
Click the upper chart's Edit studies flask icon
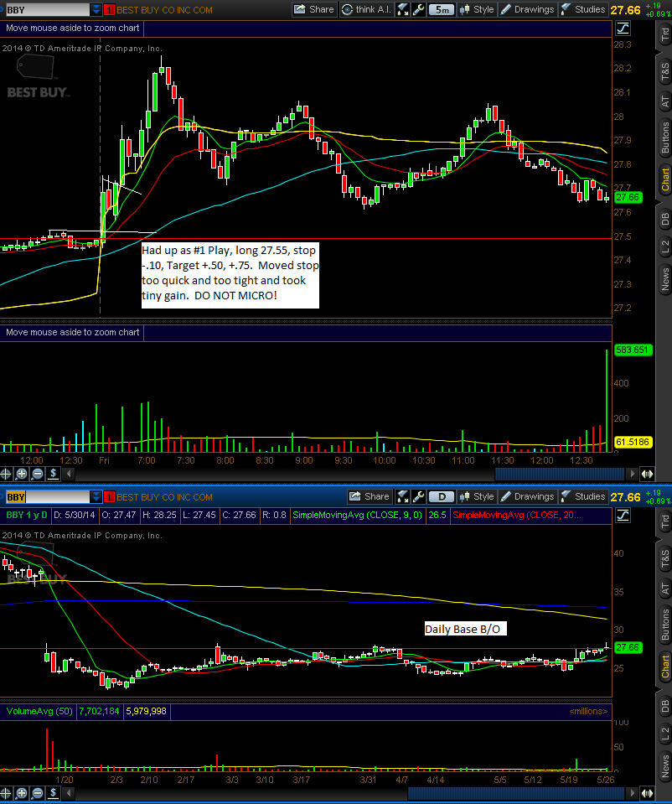coord(403,9)
